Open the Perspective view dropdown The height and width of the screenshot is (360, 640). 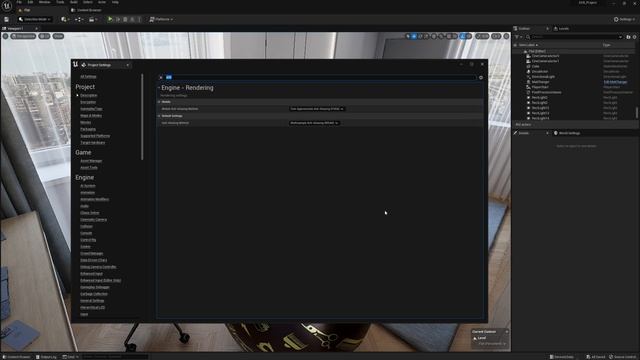23,36
